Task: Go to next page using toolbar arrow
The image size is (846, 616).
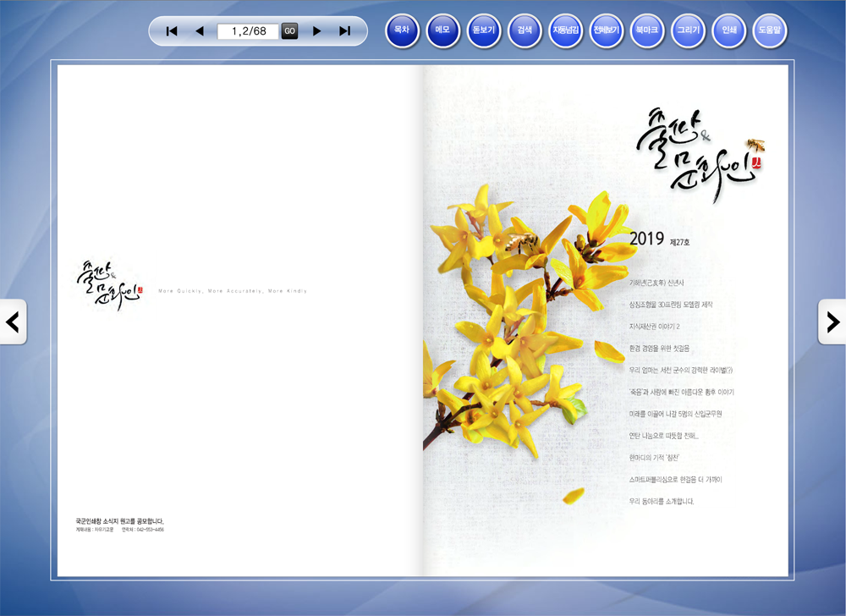Action: pos(316,31)
